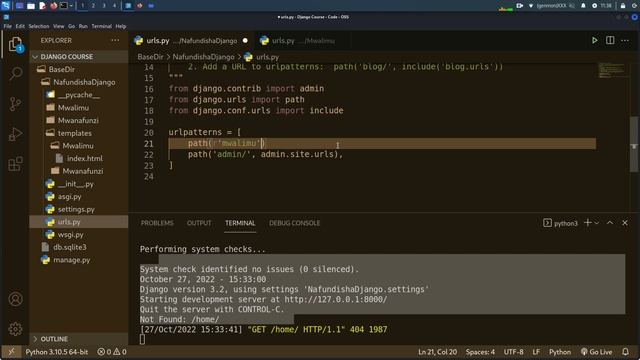Click the editor minimap preview

(611, 70)
